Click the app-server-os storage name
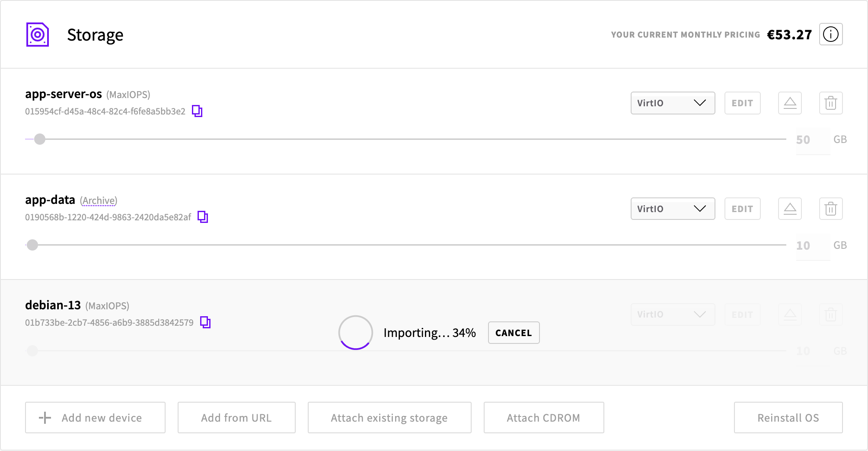This screenshot has width=868, height=451. [64, 94]
